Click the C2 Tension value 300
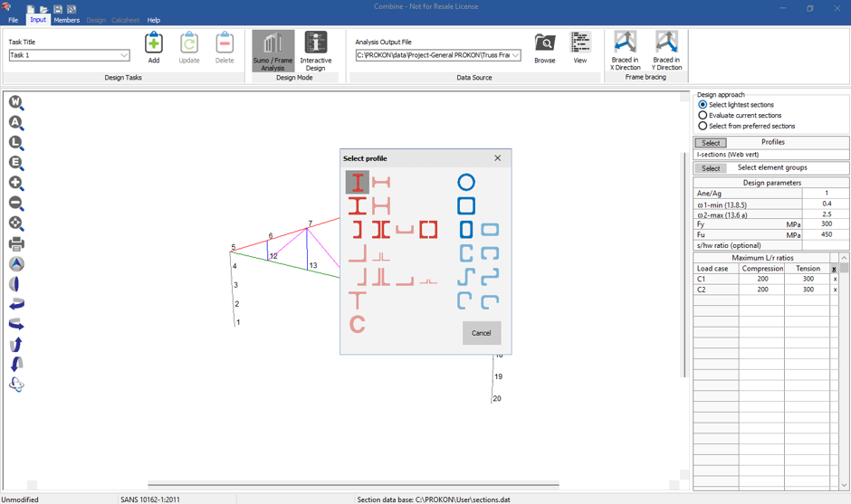The height and width of the screenshot is (504, 851). [808, 290]
